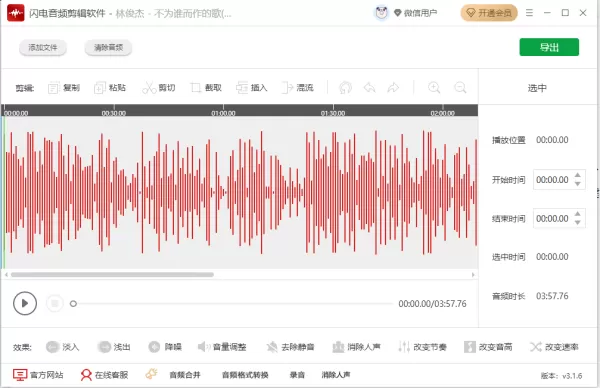Apply the Fade Out (浅出) effect
This screenshot has width=600, height=388.
coord(114,347)
